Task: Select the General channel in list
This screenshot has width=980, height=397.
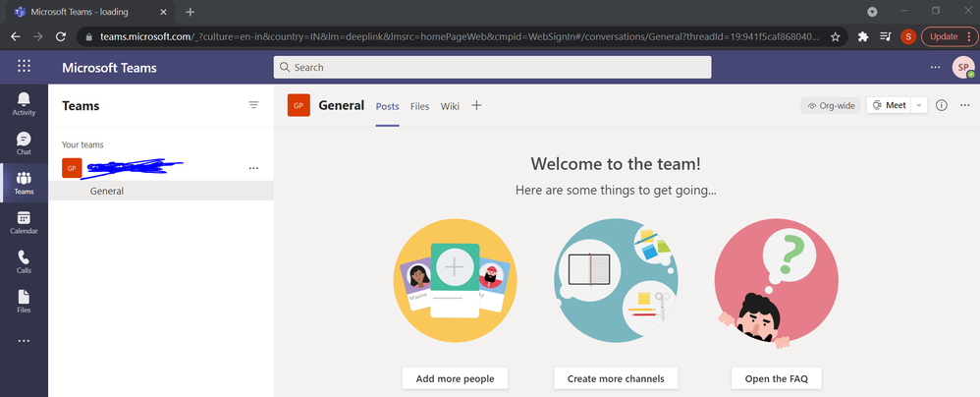Action: click(x=161, y=191)
